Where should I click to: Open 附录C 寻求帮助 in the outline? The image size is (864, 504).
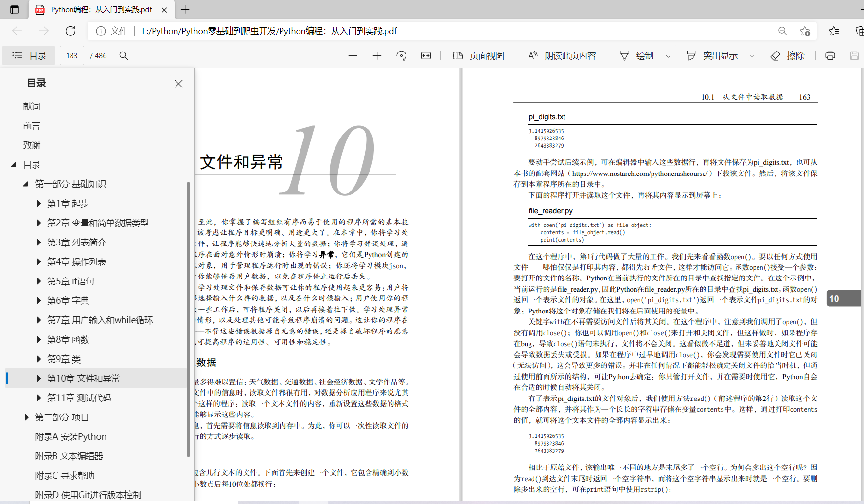tap(65, 476)
